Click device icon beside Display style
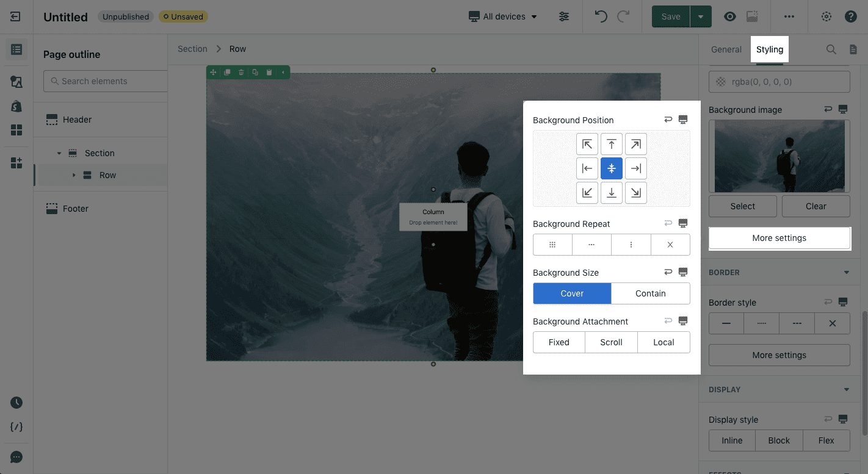Image resolution: width=868 pixels, height=474 pixels. click(843, 419)
